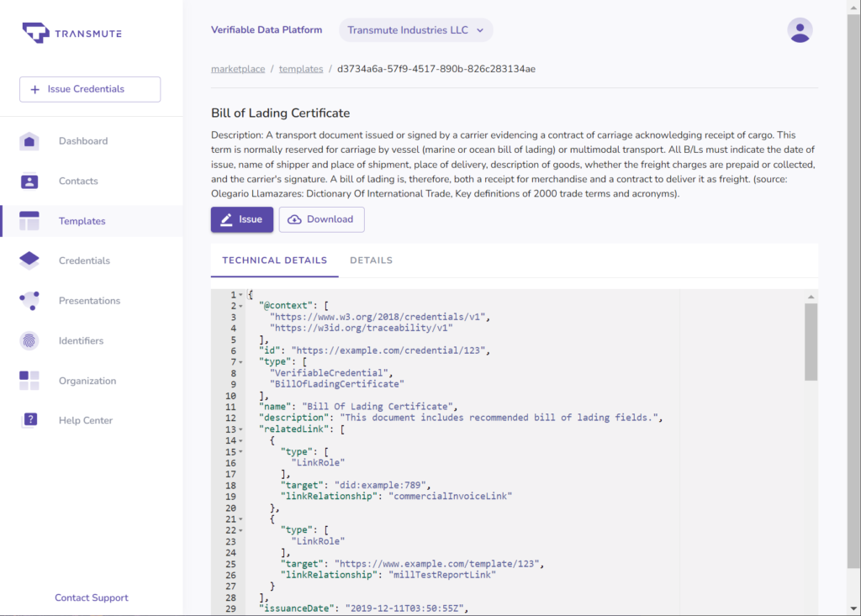Image resolution: width=861 pixels, height=616 pixels.
Task: Open the Transmute Industries LLC organization dropdown
Action: (x=415, y=30)
